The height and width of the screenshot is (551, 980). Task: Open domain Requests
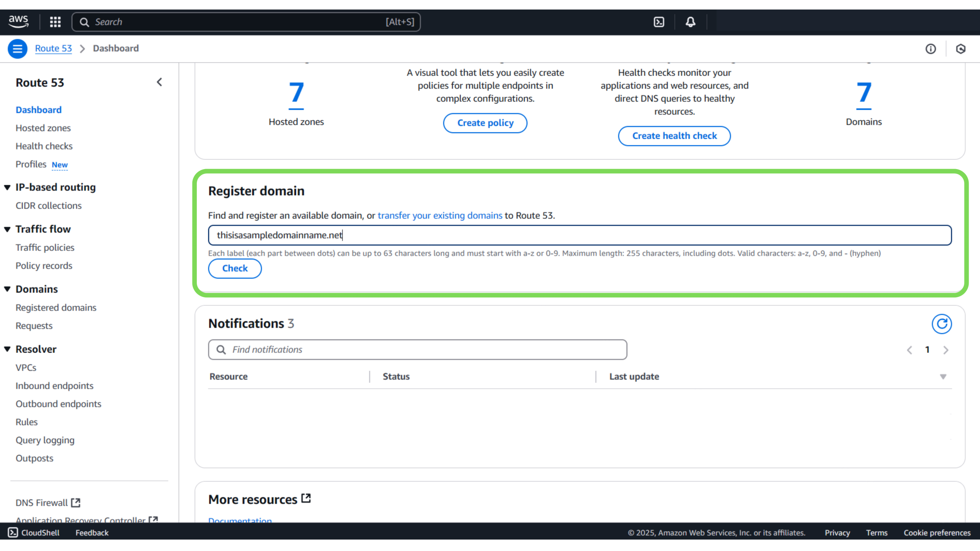point(34,326)
